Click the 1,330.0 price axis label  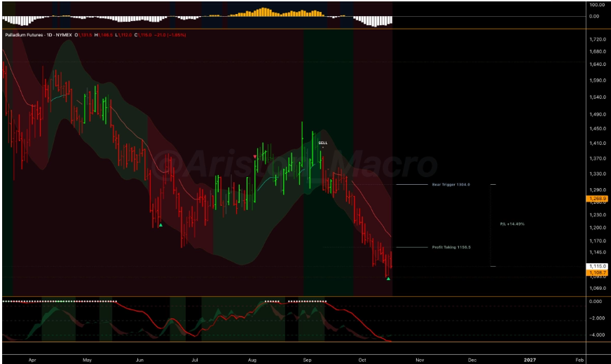point(598,174)
